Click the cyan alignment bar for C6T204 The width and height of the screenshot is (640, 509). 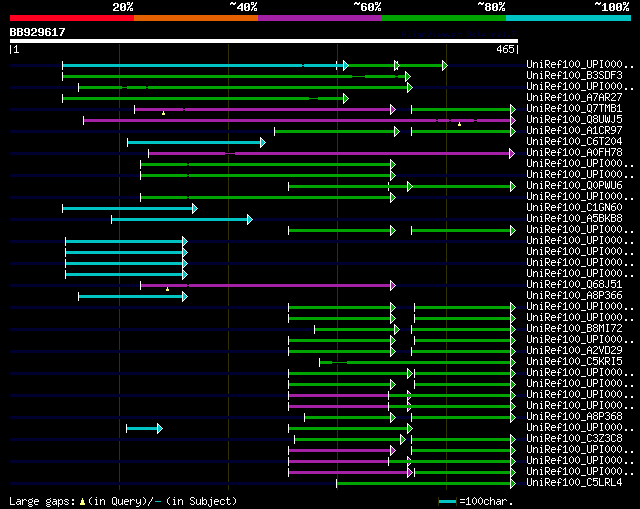pyautogui.click(x=197, y=142)
